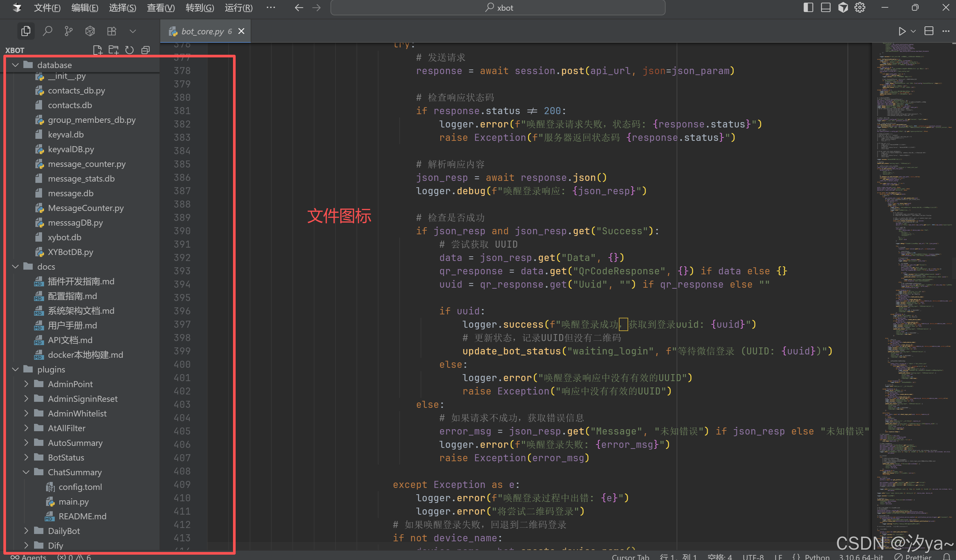Expand the BotStatus folder
This screenshot has width=956, height=560.
pyautogui.click(x=26, y=458)
